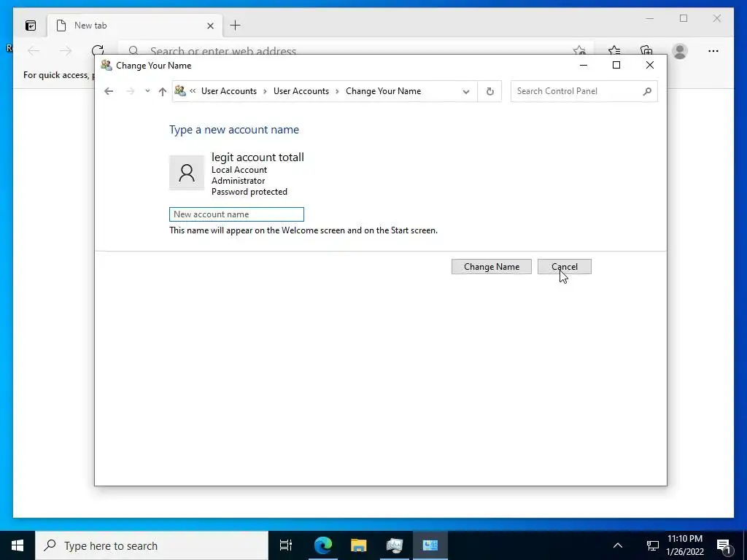Show hidden system tray icons

[x=617, y=545]
